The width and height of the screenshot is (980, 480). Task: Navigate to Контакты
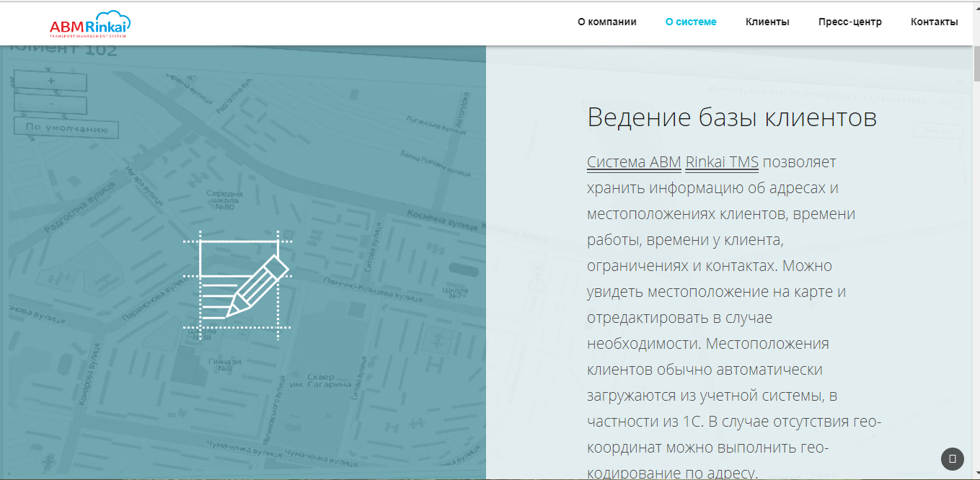coord(935,22)
